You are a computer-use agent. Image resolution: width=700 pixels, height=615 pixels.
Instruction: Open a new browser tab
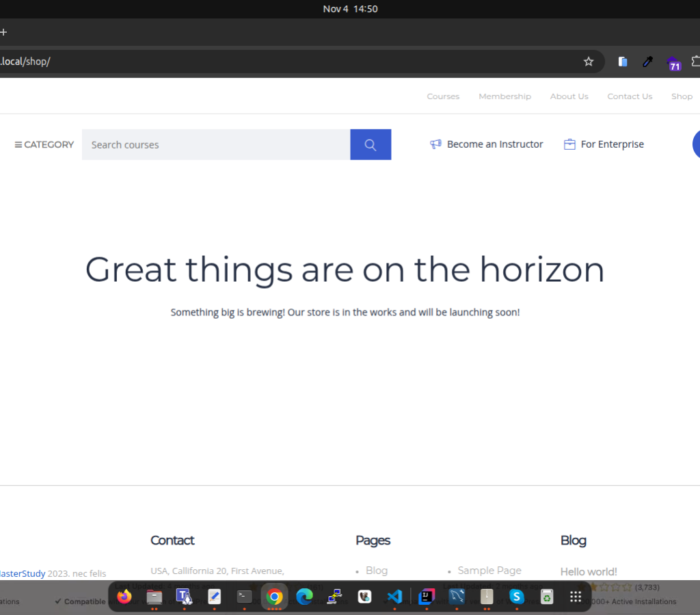(3, 32)
